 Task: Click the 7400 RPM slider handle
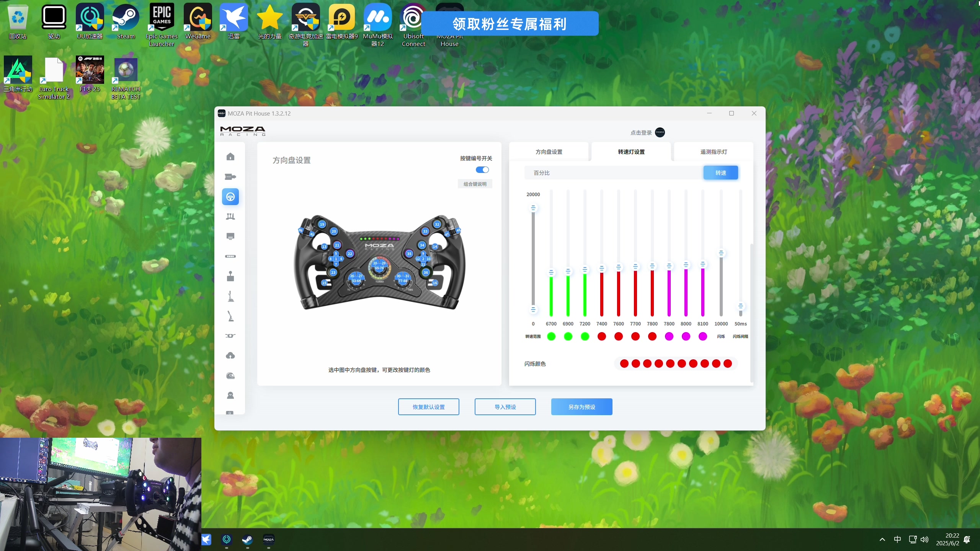[x=602, y=269]
